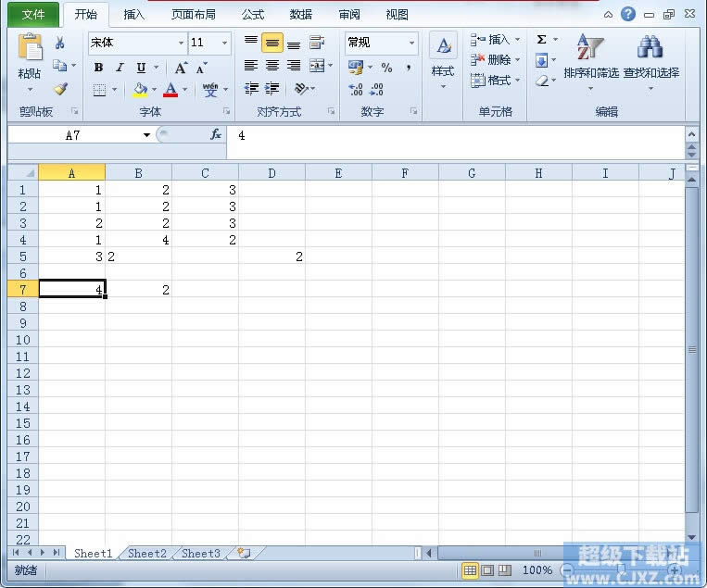Click the accounting number format icon
Image resolution: width=707 pixels, height=588 pixels.
(355, 68)
